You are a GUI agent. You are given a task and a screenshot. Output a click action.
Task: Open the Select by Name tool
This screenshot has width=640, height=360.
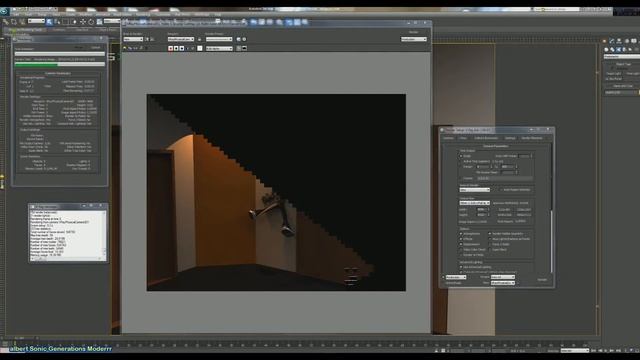57,22
